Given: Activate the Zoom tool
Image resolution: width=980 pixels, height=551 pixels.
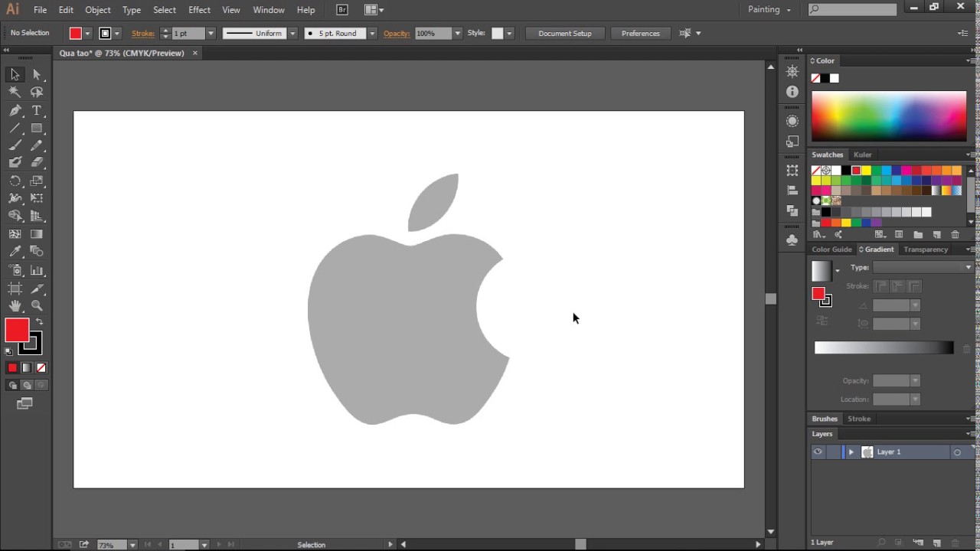Looking at the screenshot, I should 36,306.
